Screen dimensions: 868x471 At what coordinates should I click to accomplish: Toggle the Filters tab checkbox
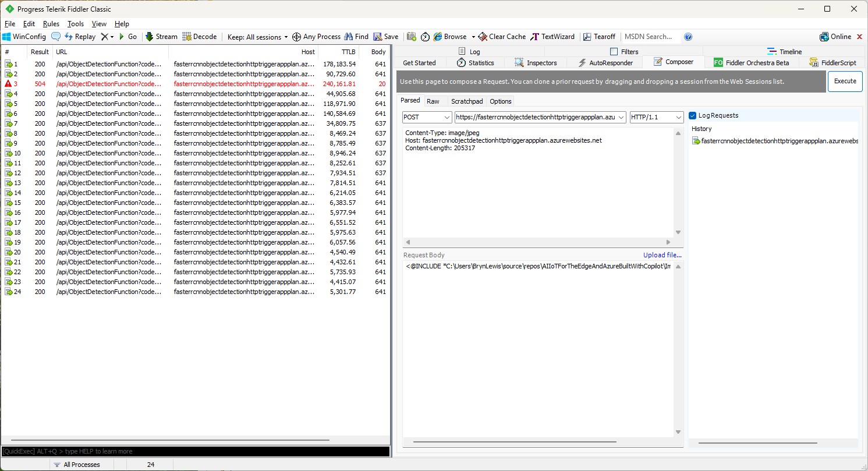tap(614, 52)
